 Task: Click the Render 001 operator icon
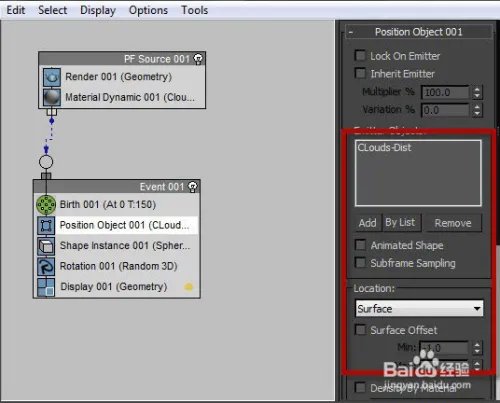(x=52, y=77)
